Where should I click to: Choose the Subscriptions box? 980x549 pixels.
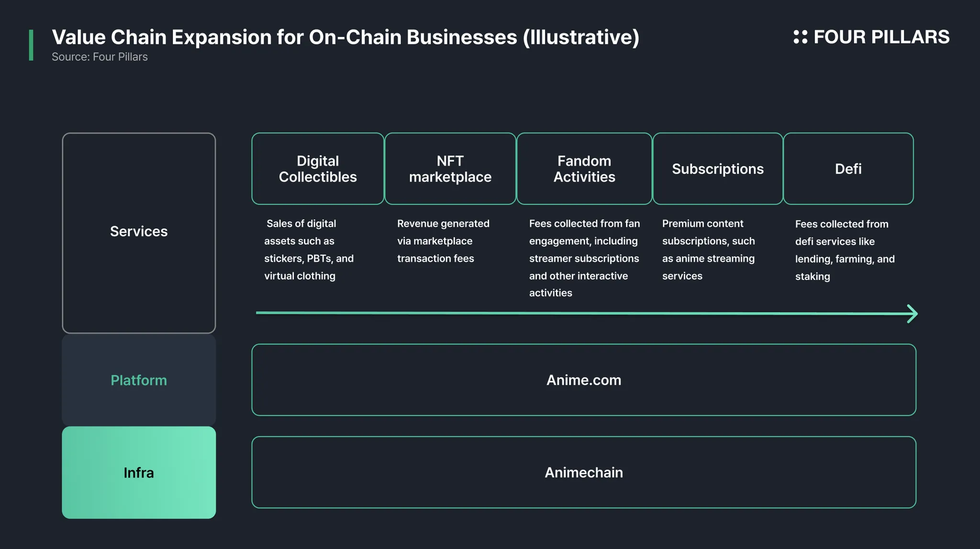(718, 168)
